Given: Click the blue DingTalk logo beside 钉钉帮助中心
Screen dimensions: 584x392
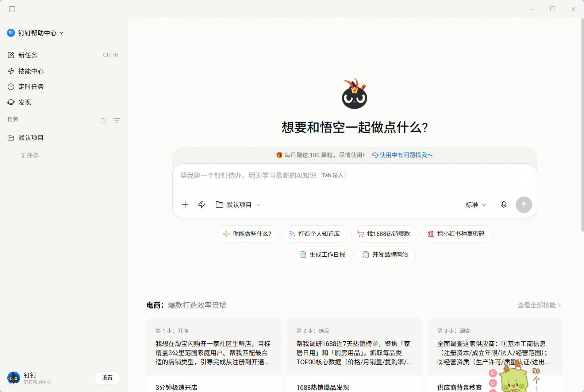Looking at the screenshot, I should point(11,33).
